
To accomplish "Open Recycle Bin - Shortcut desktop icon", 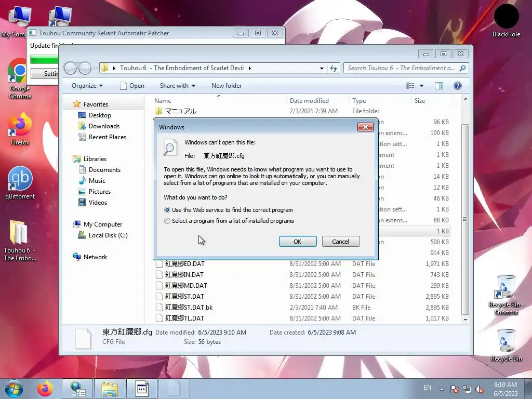I will (506, 295).
